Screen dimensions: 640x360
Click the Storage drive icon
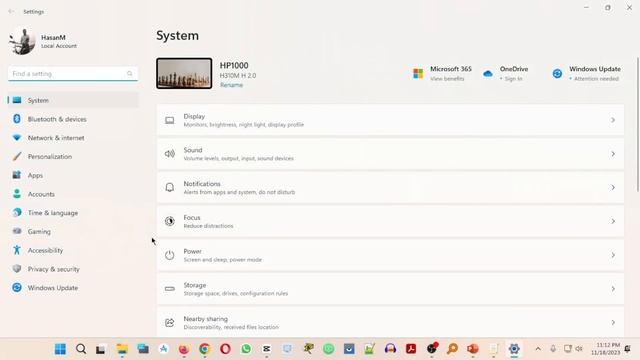point(169,289)
